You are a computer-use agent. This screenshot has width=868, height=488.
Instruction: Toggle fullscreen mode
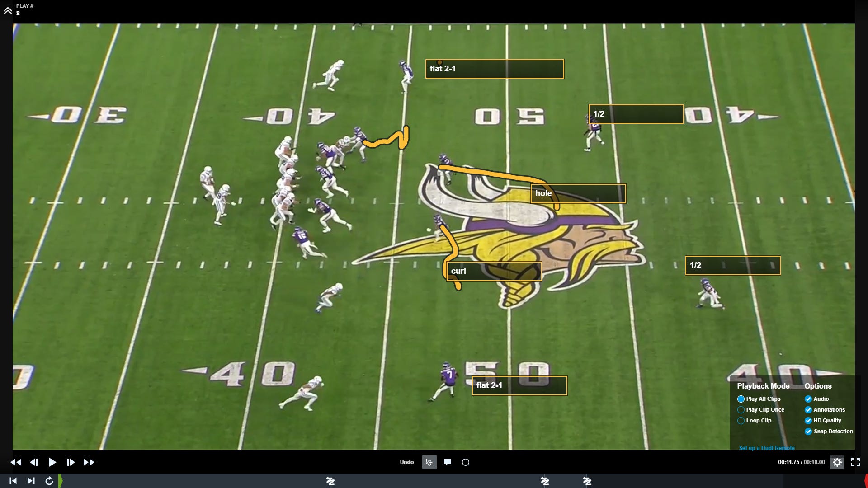tap(855, 462)
